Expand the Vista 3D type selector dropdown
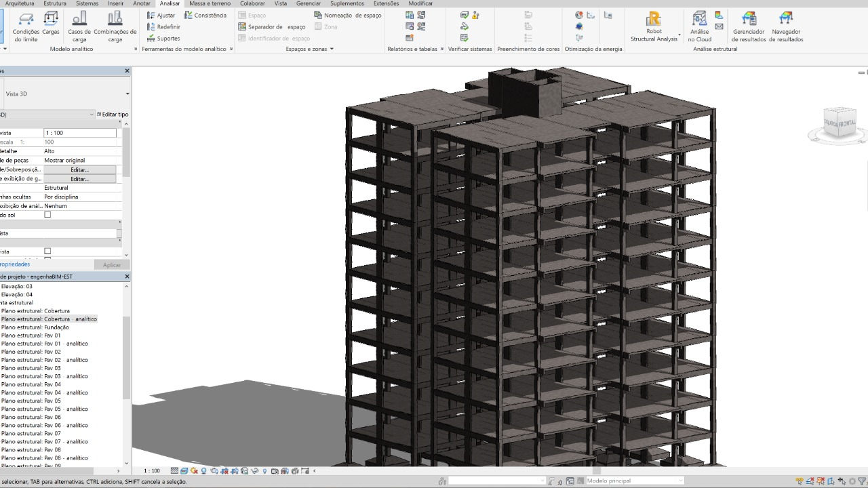 [127, 94]
